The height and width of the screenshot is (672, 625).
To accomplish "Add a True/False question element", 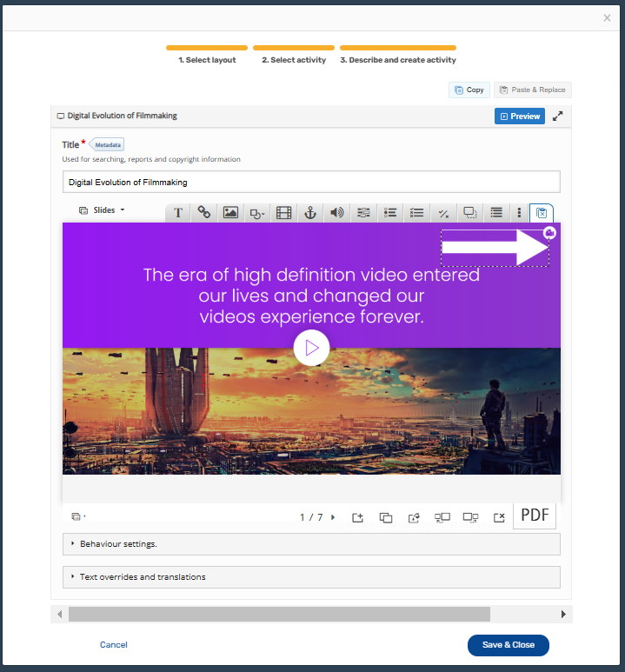I will coord(443,213).
